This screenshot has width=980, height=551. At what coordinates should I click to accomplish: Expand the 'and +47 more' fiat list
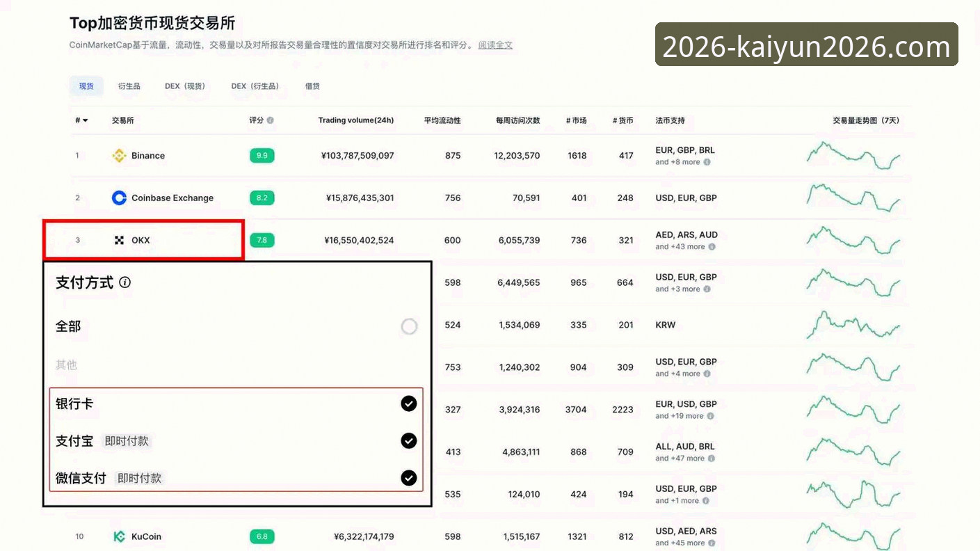(x=680, y=458)
